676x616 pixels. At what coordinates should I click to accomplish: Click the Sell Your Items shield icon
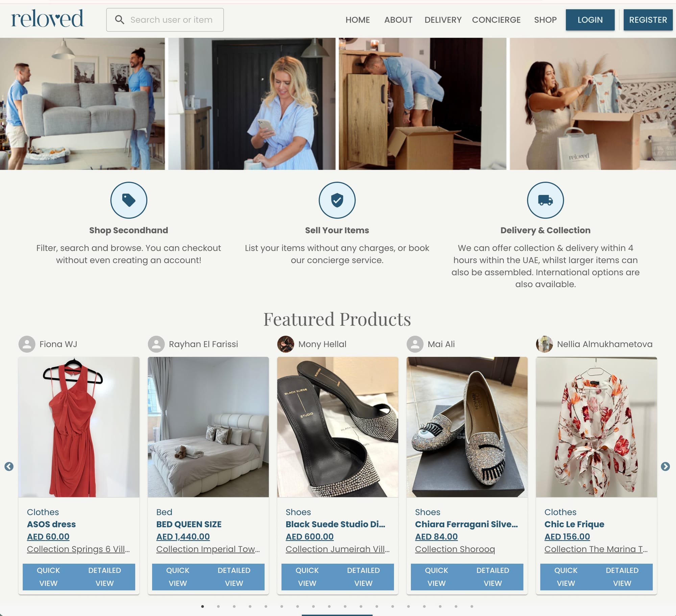(x=337, y=200)
